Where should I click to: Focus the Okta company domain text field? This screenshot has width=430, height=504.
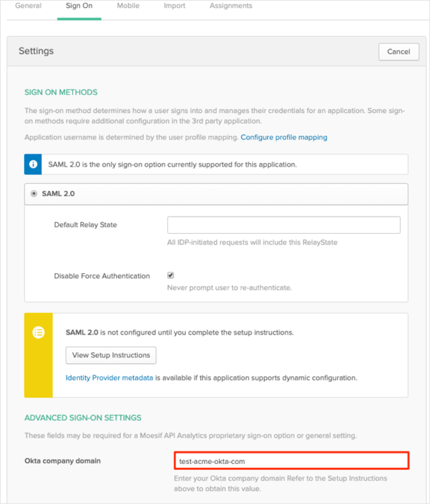[x=291, y=461]
